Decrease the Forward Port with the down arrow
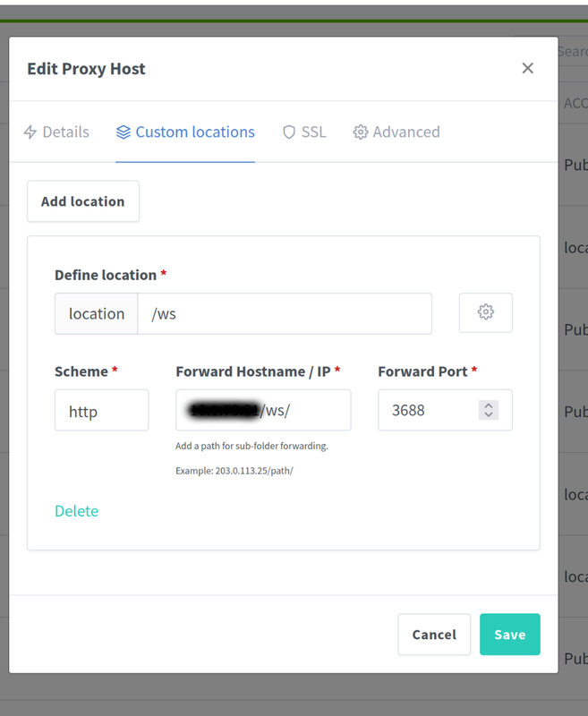Screen dimensions: 588x716 pos(488,415)
